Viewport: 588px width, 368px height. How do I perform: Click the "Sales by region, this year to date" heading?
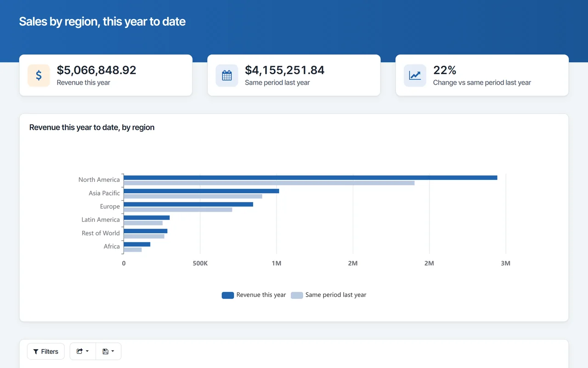pos(102,22)
